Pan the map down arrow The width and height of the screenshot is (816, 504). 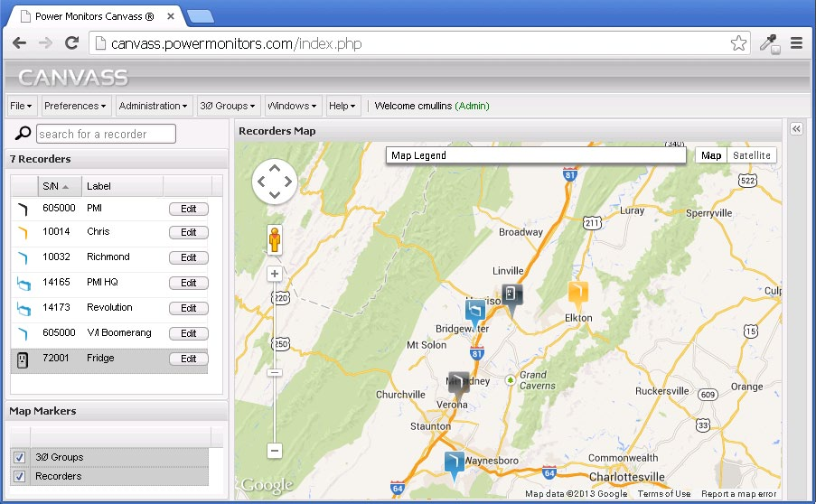(275, 194)
